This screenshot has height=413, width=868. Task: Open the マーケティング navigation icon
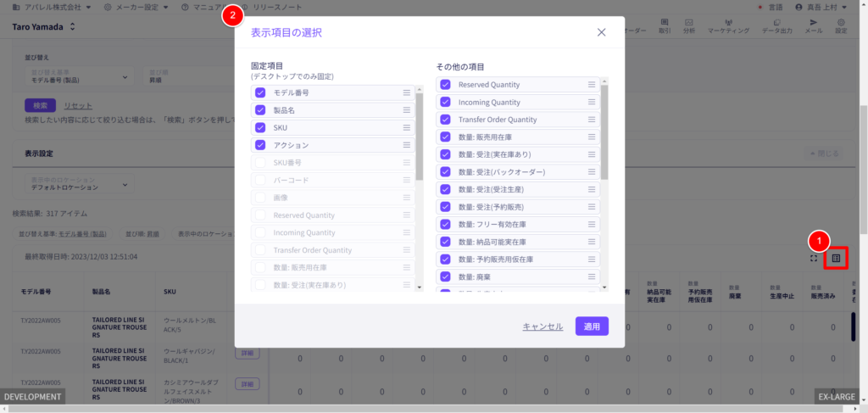(x=728, y=26)
